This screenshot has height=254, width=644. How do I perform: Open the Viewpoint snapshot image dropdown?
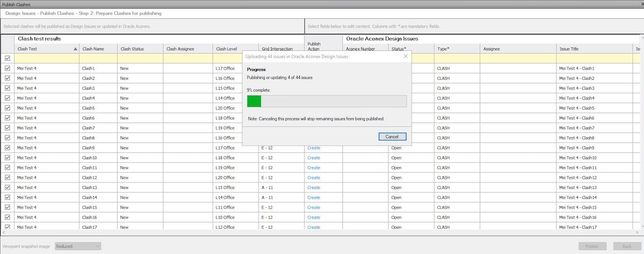click(78, 246)
